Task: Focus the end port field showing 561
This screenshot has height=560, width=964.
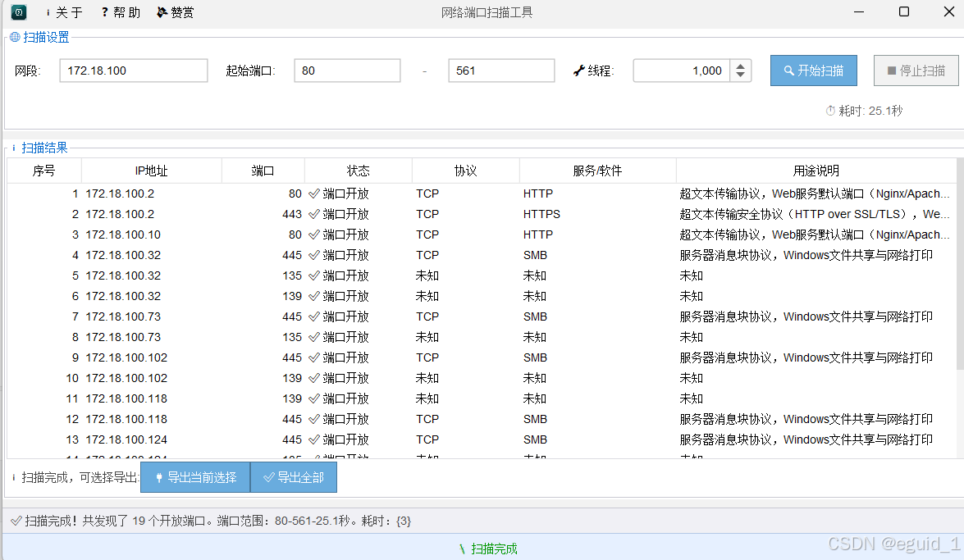Action: (501, 71)
